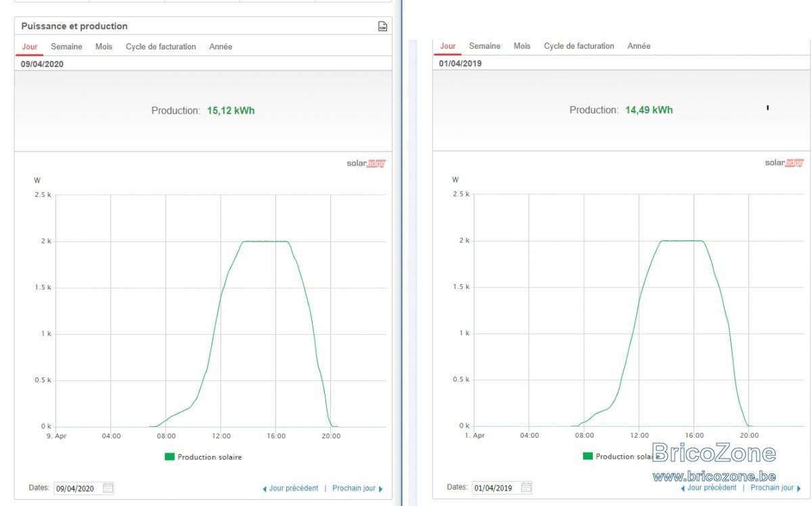This screenshot has width=812, height=506.
Task: Switch left panel to Semaine tab
Action: point(66,47)
